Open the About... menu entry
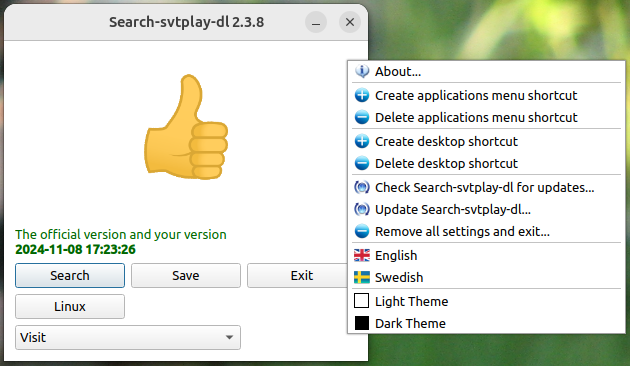Viewport: 630px width, 366px height. coord(486,72)
